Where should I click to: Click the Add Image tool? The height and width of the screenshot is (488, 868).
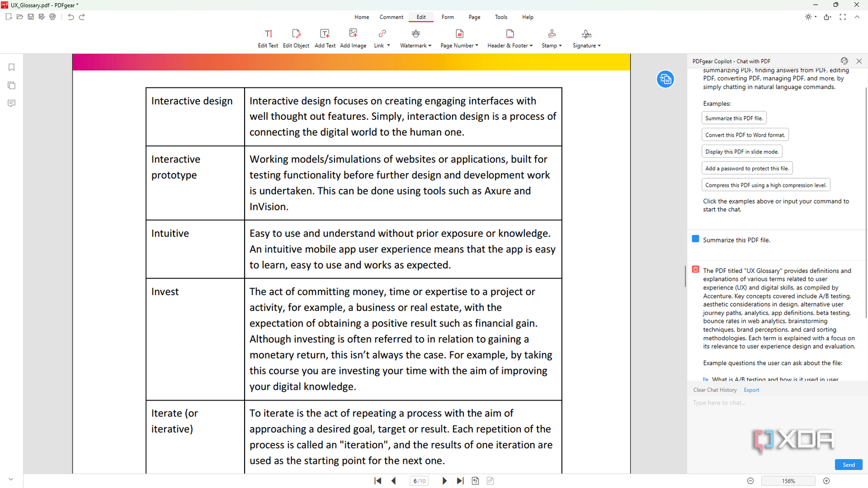click(x=353, y=38)
